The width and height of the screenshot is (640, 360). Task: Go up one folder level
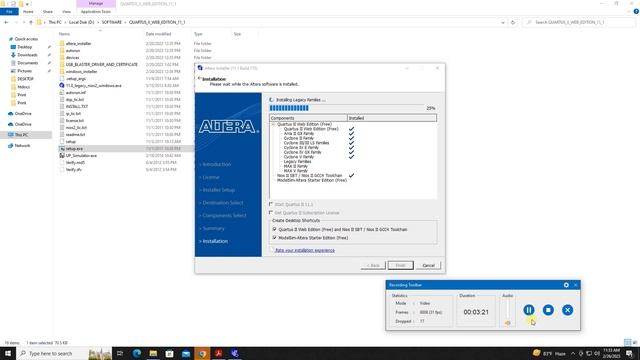pos(31,22)
